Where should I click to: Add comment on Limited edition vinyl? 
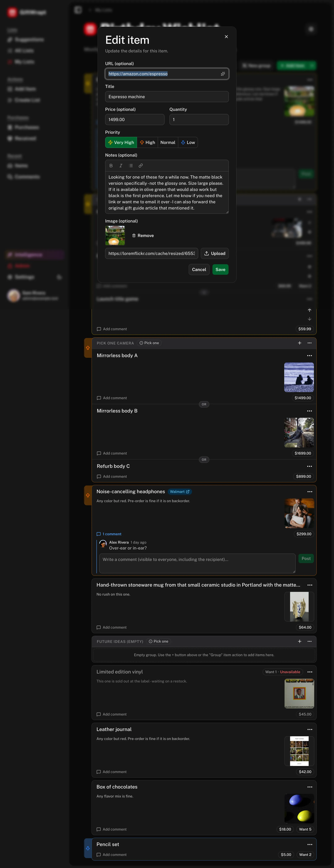[111, 715]
